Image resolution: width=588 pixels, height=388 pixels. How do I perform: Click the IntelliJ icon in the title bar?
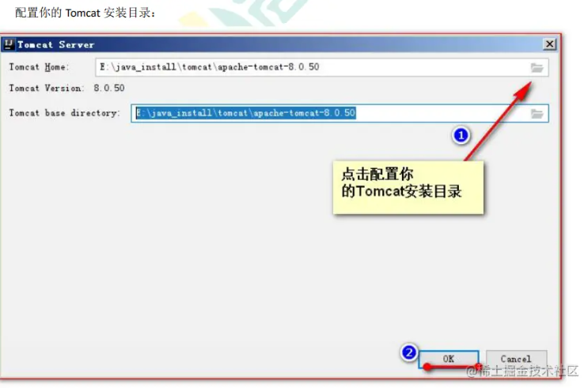pos(9,44)
